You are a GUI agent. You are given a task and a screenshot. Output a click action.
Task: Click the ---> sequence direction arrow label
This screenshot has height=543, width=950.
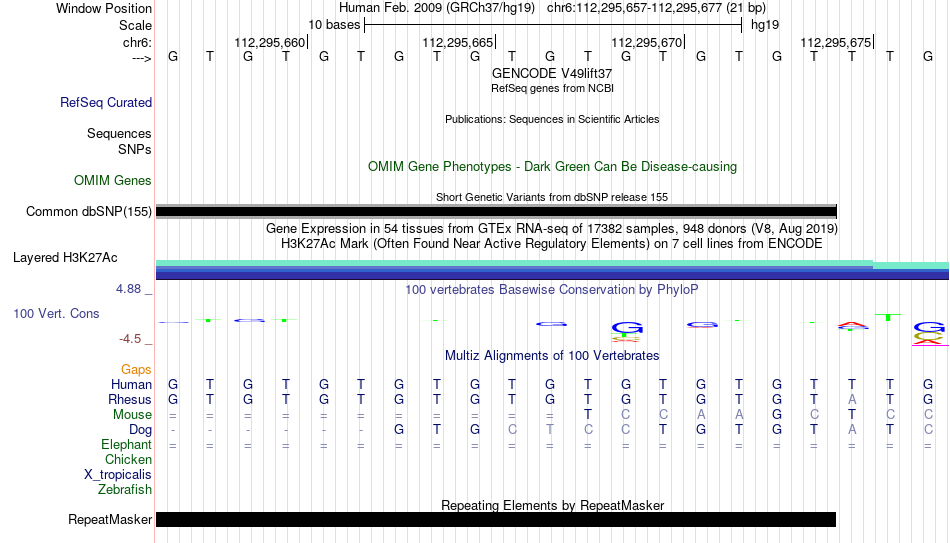142,58
